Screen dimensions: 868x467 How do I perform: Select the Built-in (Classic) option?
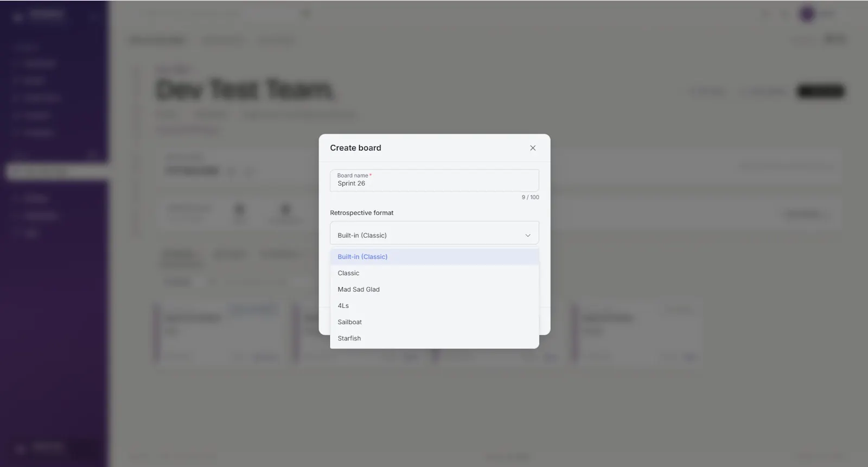point(434,257)
